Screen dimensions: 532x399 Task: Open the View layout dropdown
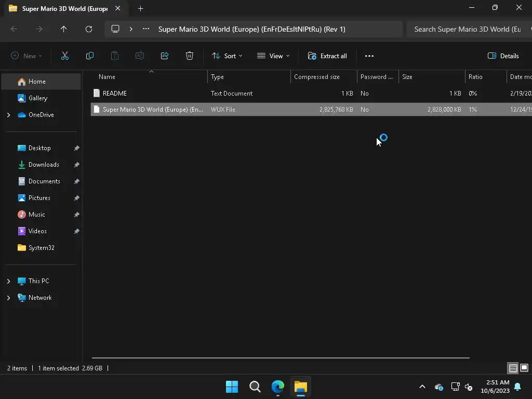click(x=273, y=56)
